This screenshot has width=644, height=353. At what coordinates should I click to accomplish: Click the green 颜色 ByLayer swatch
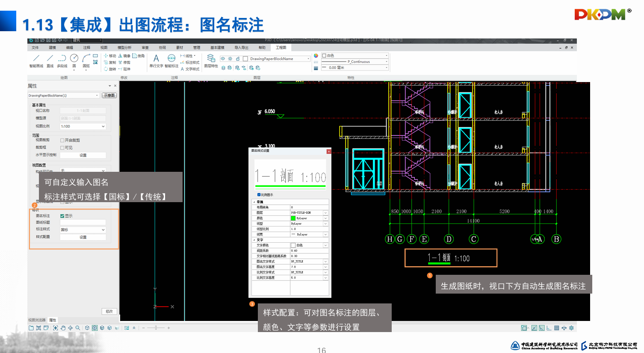[293, 218]
